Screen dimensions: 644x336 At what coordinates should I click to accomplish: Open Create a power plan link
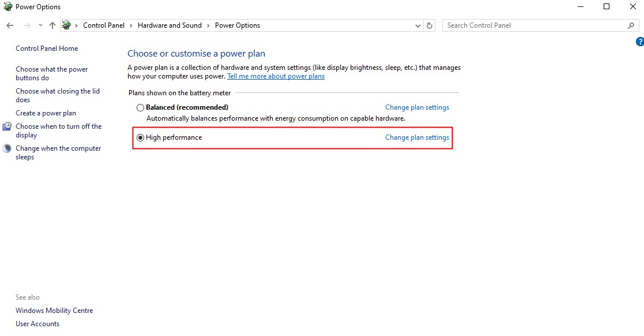pyautogui.click(x=46, y=113)
